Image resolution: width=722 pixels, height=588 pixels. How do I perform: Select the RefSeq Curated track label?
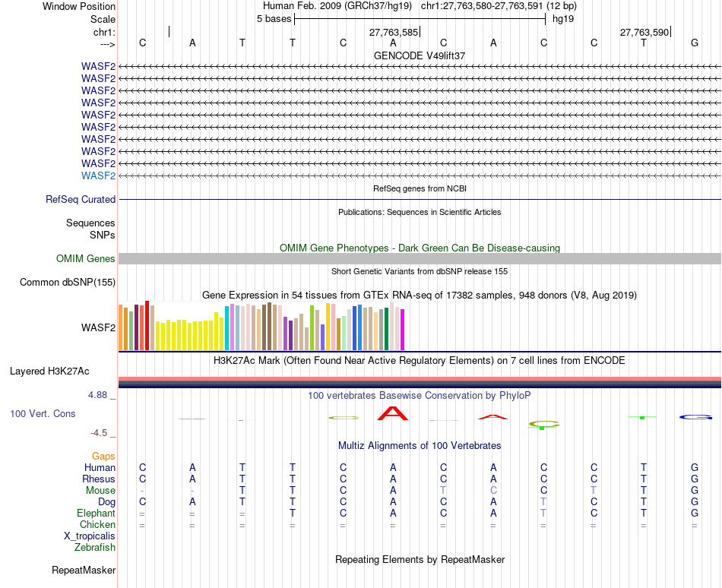click(81, 199)
